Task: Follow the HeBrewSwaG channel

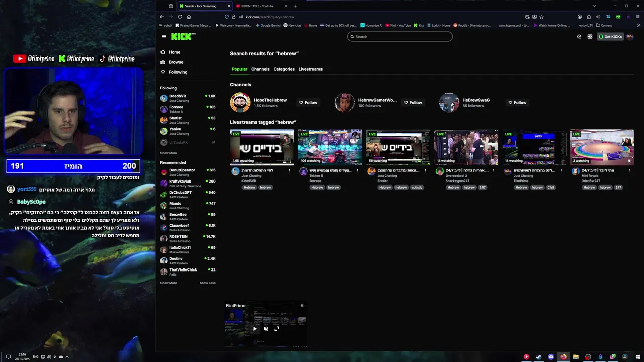Action: click(x=517, y=103)
